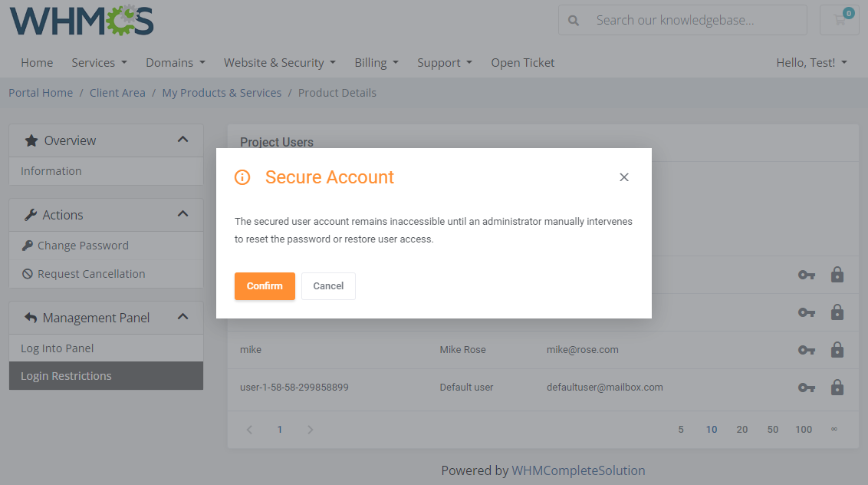Open the Services dropdown menu
This screenshot has width=868, height=485.
pyautogui.click(x=99, y=63)
